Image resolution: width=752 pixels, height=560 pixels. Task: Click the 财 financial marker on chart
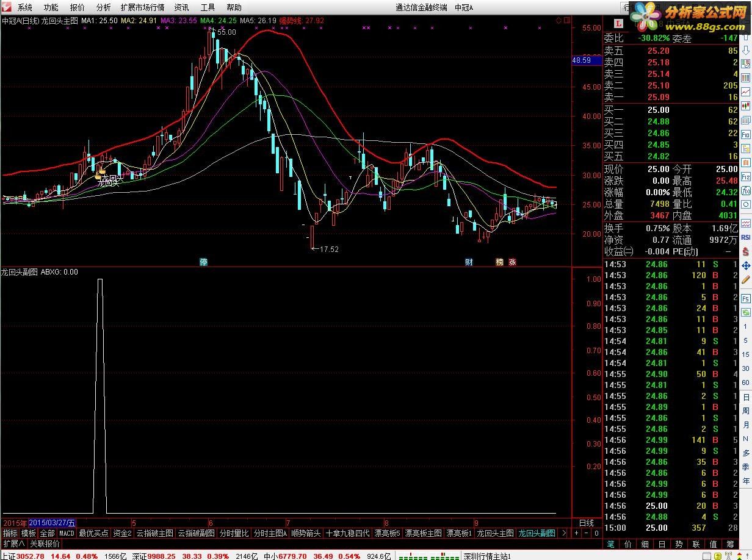tap(469, 262)
